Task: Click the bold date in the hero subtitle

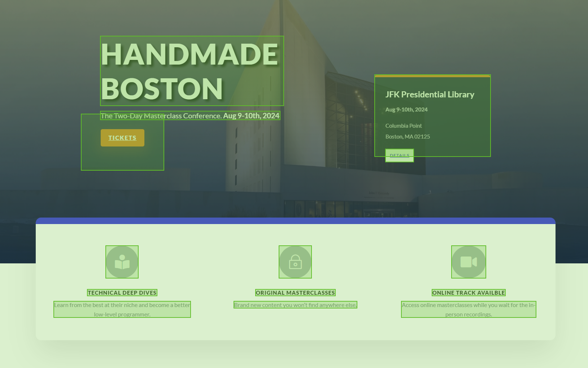Action: (x=251, y=116)
